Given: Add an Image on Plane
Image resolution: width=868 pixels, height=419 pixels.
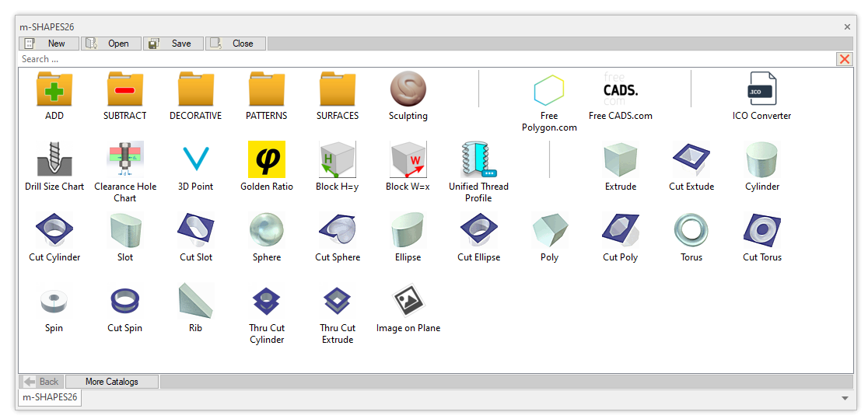Looking at the screenshot, I should pos(408,301).
